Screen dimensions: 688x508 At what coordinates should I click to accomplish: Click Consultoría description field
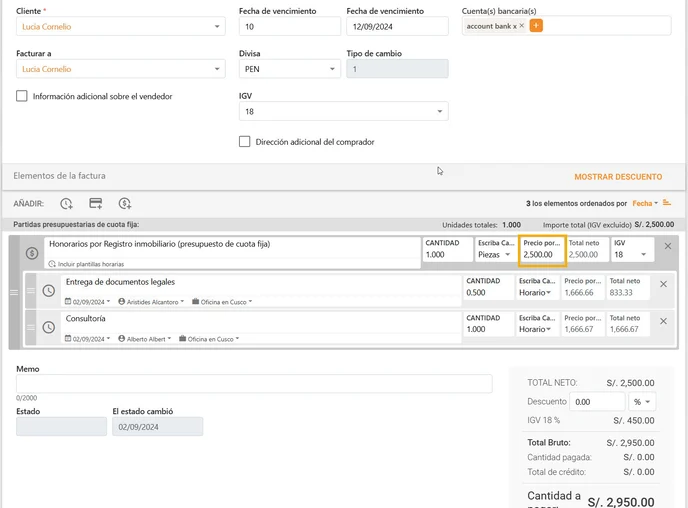(263, 319)
